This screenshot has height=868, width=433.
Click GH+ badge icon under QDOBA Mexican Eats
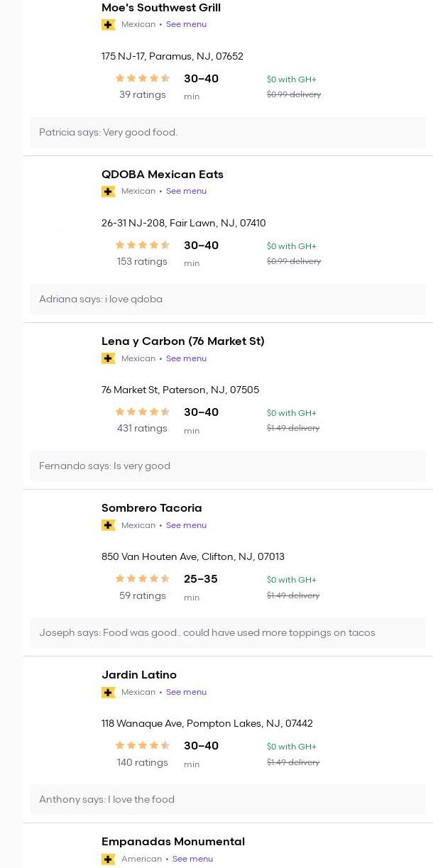click(109, 192)
